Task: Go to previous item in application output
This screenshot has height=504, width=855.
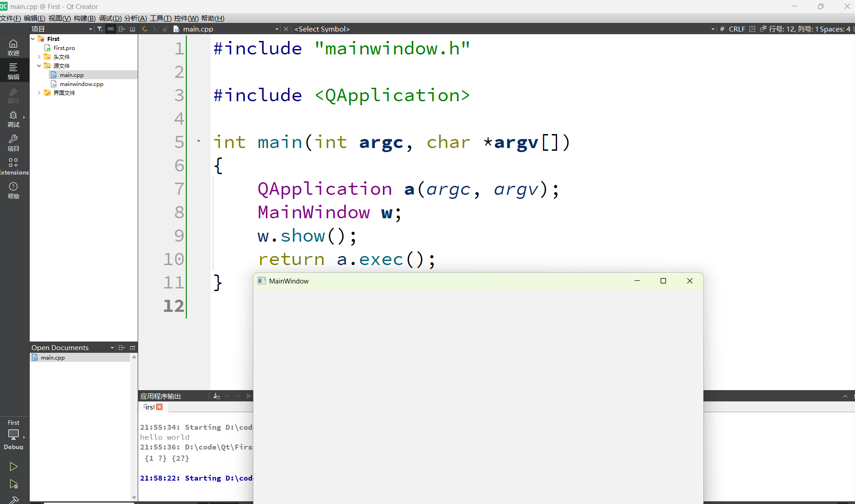Action: pos(227,396)
